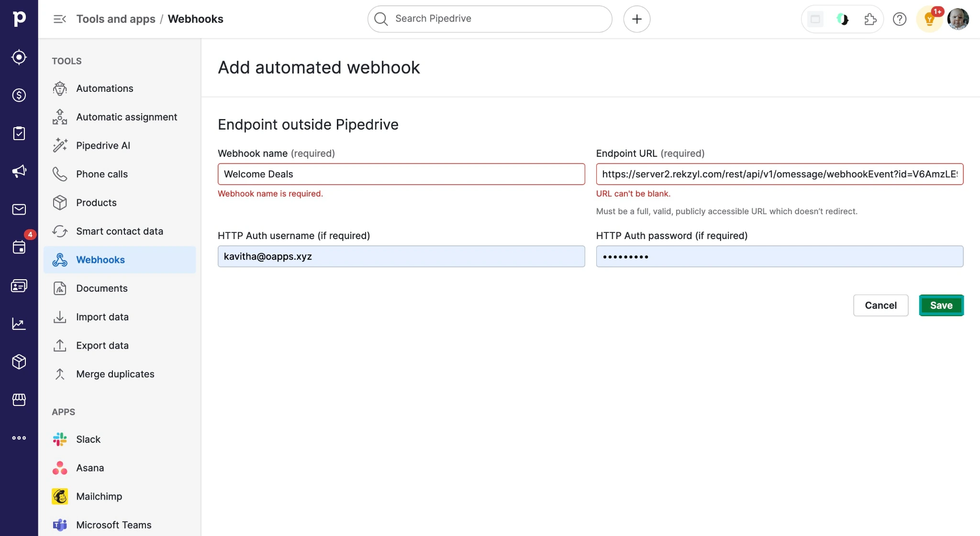Open Automatic assignment menu item
The width and height of the screenshot is (980, 536).
click(x=120, y=117)
